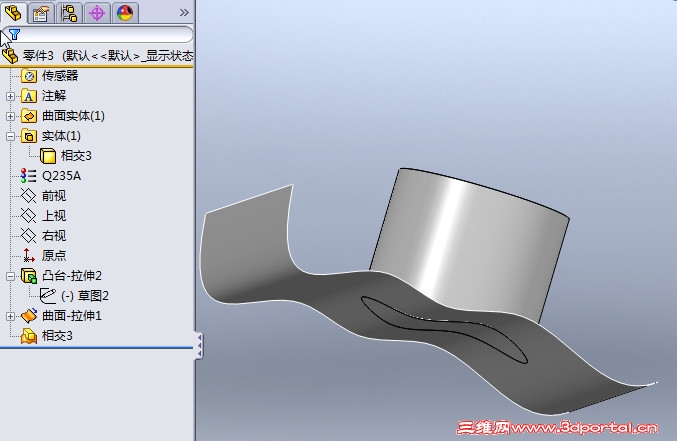This screenshot has width=677, height=441.
Task: Click the 曲面实体(1) folder icon
Action: click(x=29, y=116)
